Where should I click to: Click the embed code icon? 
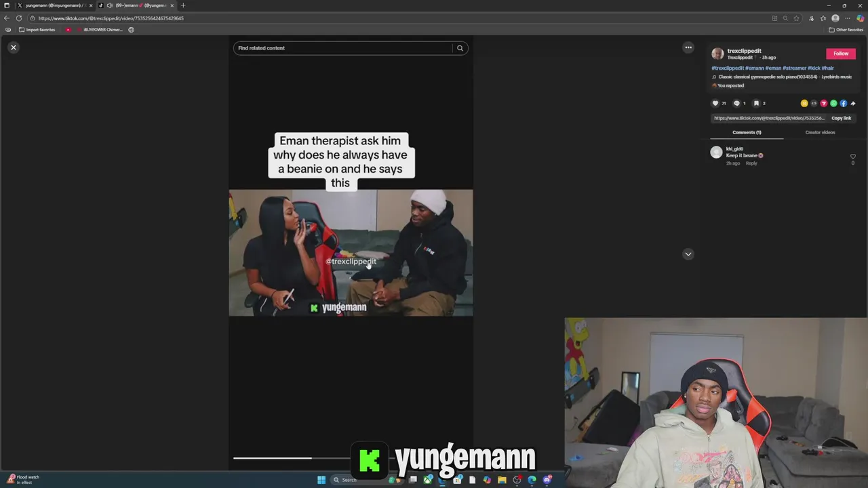click(x=814, y=104)
